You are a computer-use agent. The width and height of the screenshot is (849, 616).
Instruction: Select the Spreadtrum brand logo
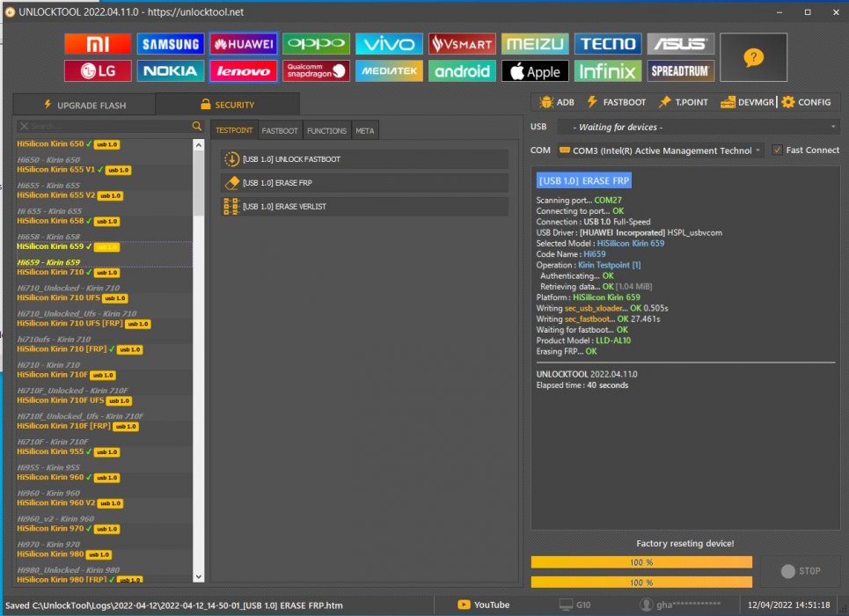point(681,71)
